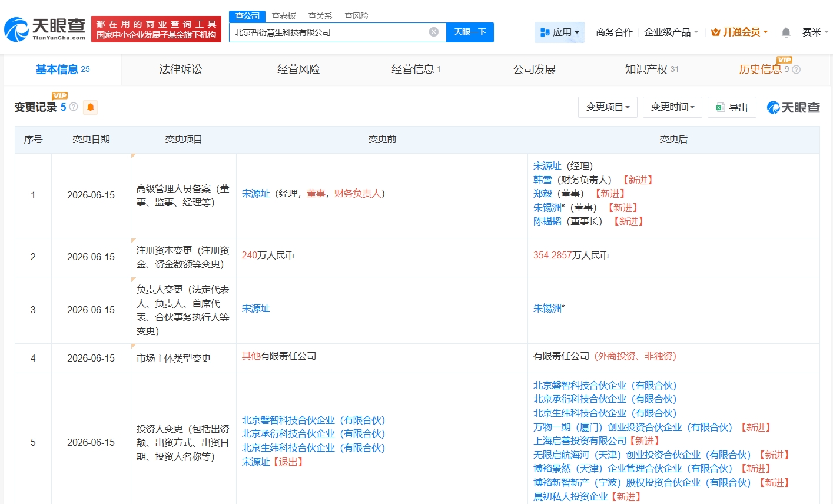
Task: Click the 变更记录 section title
Action: coord(35,107)
